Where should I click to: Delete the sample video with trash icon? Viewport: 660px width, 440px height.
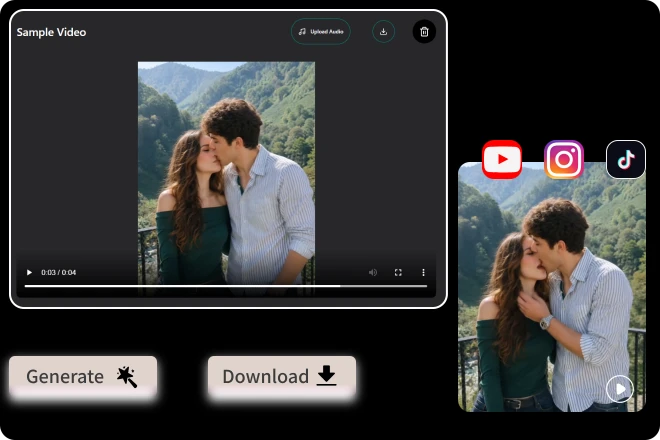tap(424, 32)
